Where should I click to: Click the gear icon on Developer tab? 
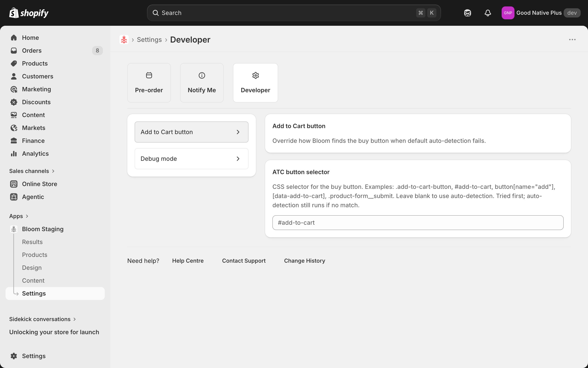coord(255,75)
